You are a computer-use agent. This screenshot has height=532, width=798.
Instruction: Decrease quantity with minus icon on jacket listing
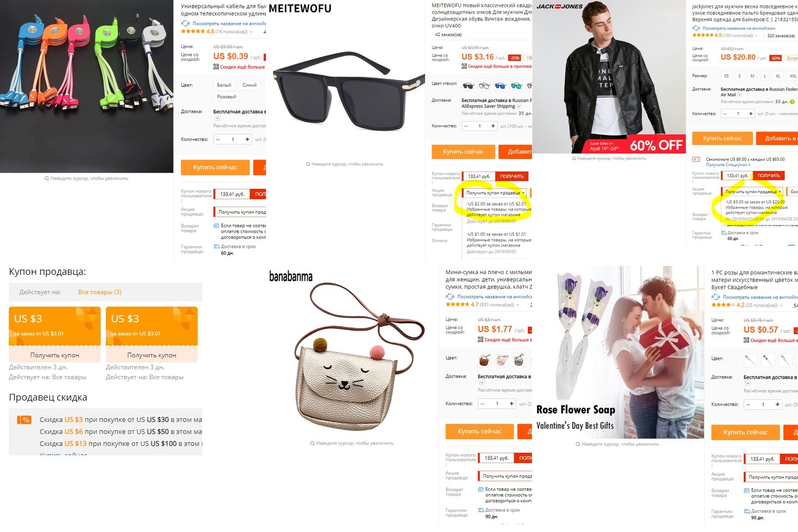(725, 113)
